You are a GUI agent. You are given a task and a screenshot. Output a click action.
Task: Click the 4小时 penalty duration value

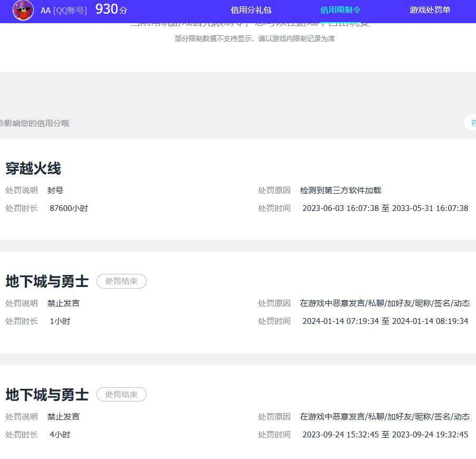pos(60,435)
